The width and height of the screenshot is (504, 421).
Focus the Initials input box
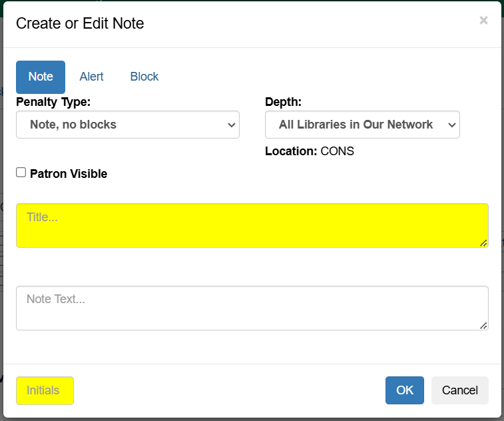click(x=45, y=390)
